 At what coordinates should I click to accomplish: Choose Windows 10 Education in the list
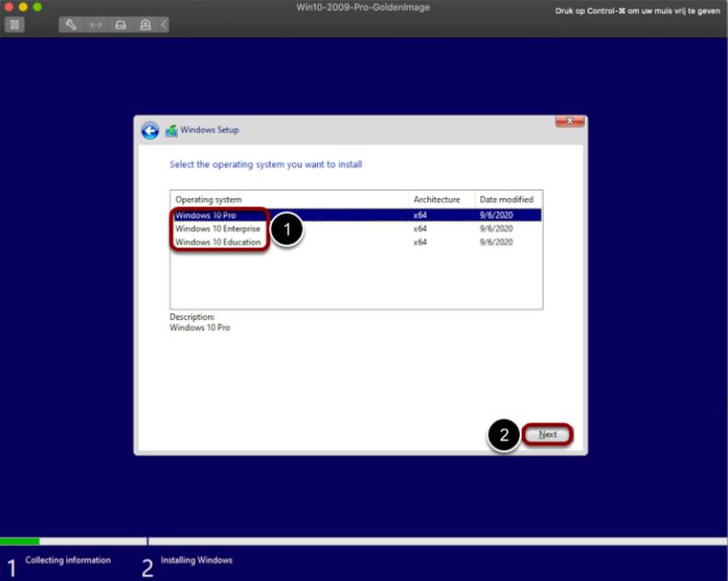[x=217, y=243]
